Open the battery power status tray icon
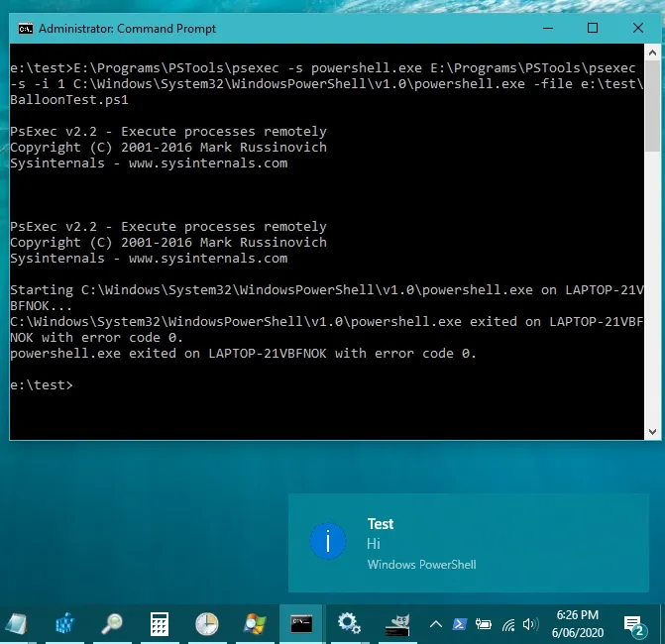This screenshot has width=665, height=644. click(484, 624)
